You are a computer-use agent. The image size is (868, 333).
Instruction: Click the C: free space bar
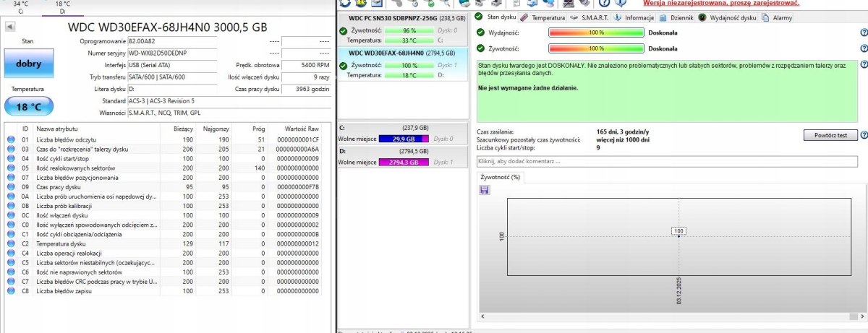[404, 139]
